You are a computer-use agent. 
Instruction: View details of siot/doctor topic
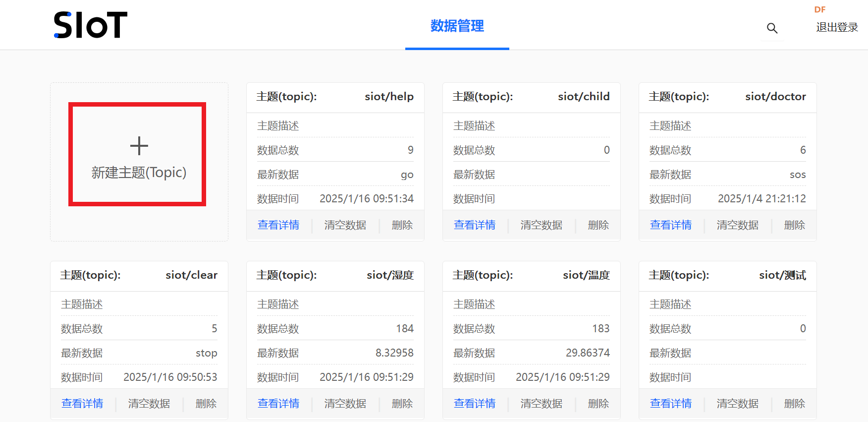[671, 225]
